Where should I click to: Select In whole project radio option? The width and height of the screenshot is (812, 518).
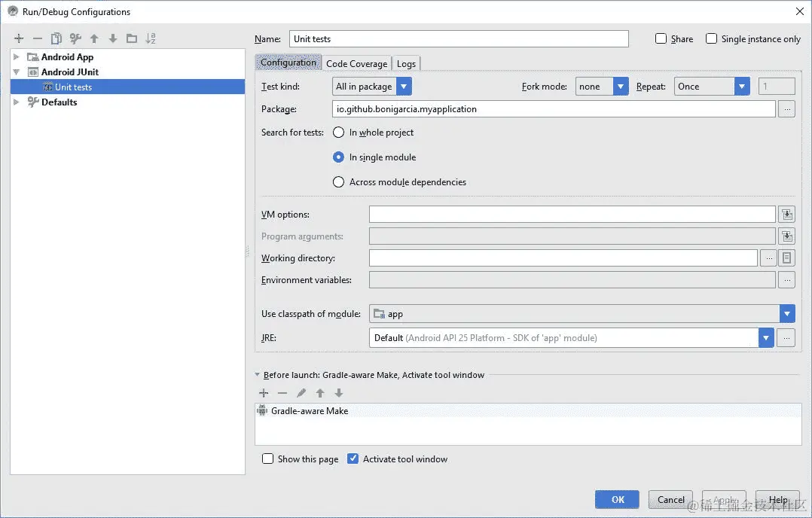tap(338, 133)
